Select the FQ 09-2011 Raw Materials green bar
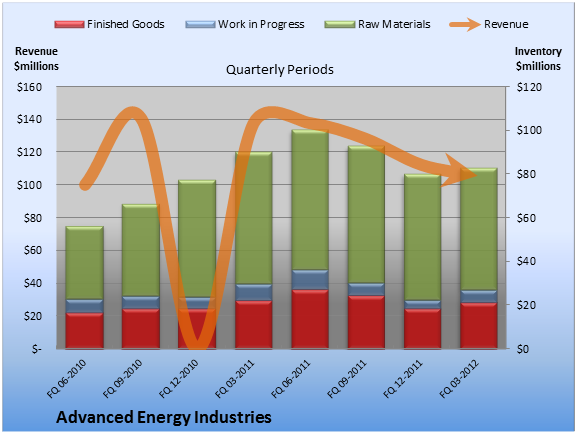 pos(366,214)
